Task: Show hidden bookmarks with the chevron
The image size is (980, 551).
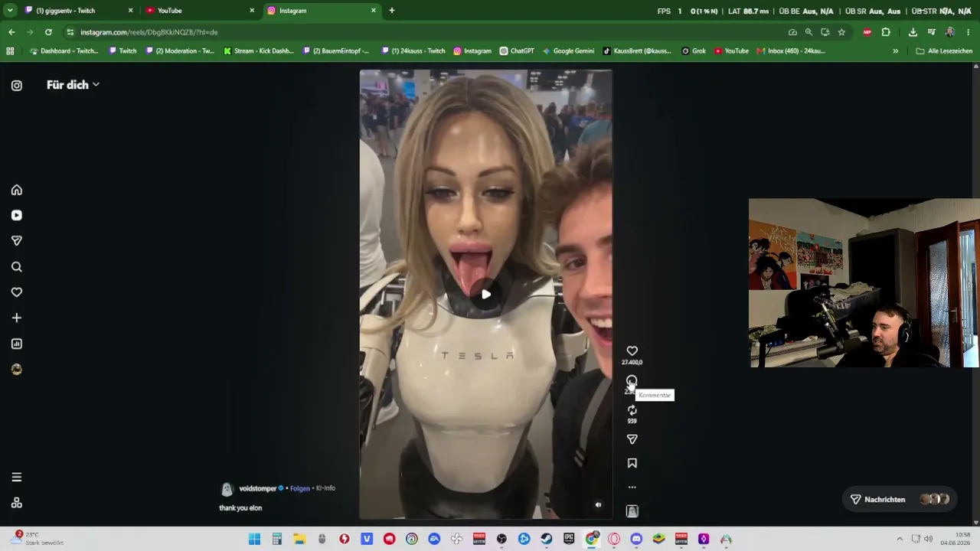Action: [x=896, y=51]
